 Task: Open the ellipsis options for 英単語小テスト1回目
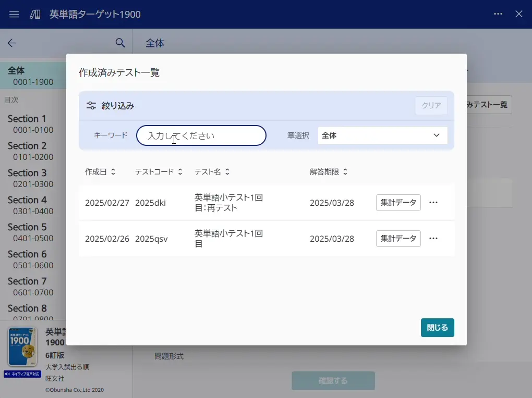[433, 239]
